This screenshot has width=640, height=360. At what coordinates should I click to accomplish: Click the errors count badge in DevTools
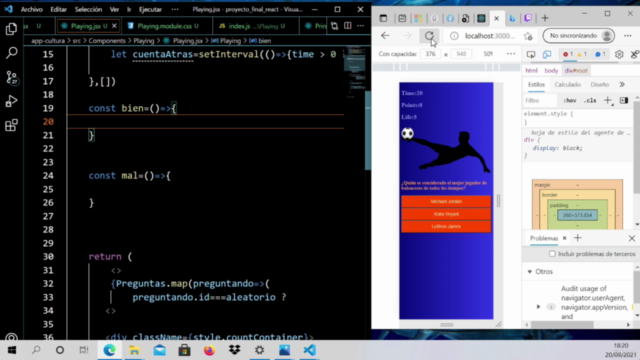(567, 54)
